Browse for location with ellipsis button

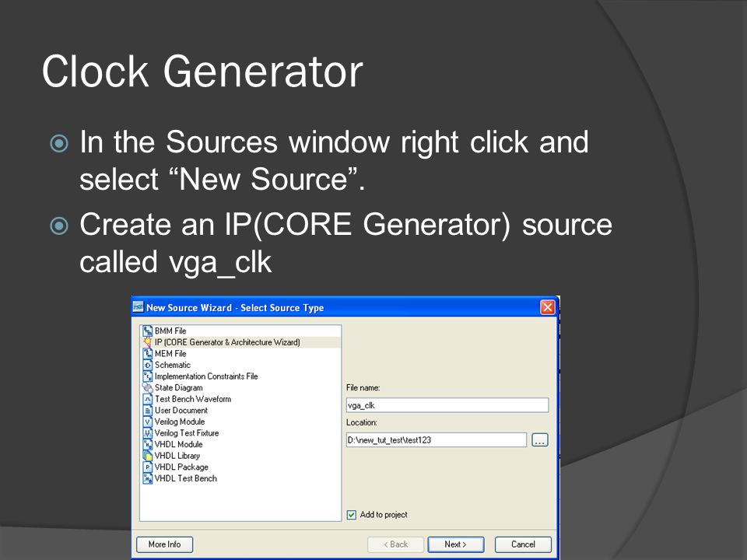click(539, 440)
